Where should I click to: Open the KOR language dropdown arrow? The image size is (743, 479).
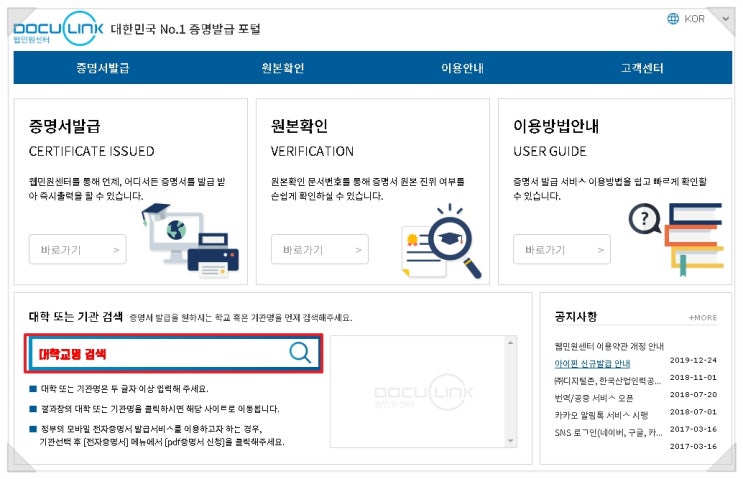coord(725,19)
